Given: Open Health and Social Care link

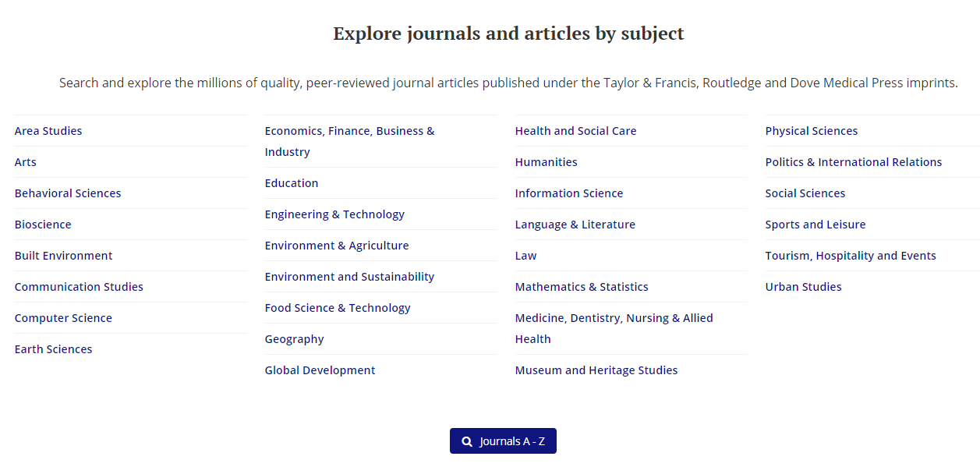Looking at the screenshot, I should (x=576, y=131).
